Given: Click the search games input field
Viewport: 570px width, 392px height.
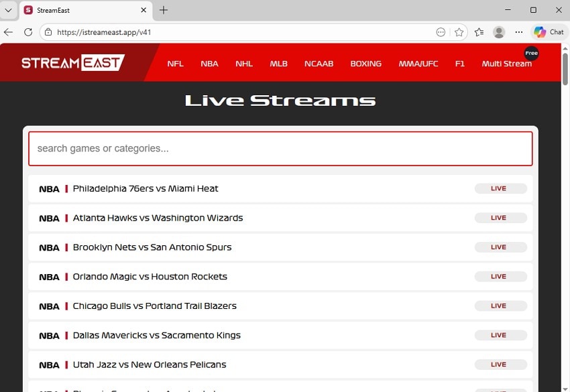Looking at the screenshot, I should tap(280, 148).
